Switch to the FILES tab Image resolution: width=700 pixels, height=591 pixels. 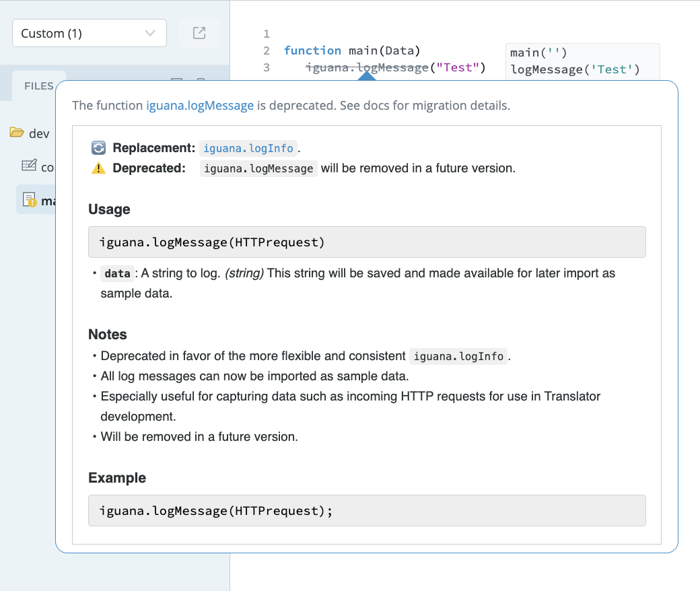pos(38,85)
